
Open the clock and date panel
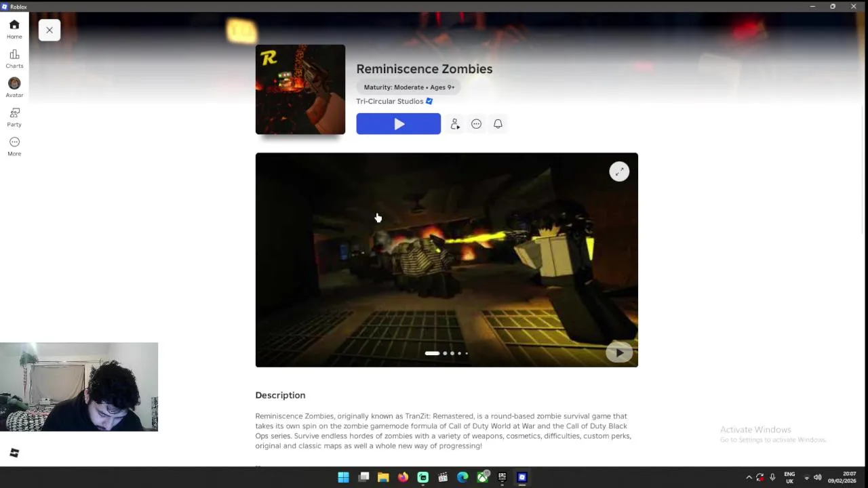tap(842, 477)
